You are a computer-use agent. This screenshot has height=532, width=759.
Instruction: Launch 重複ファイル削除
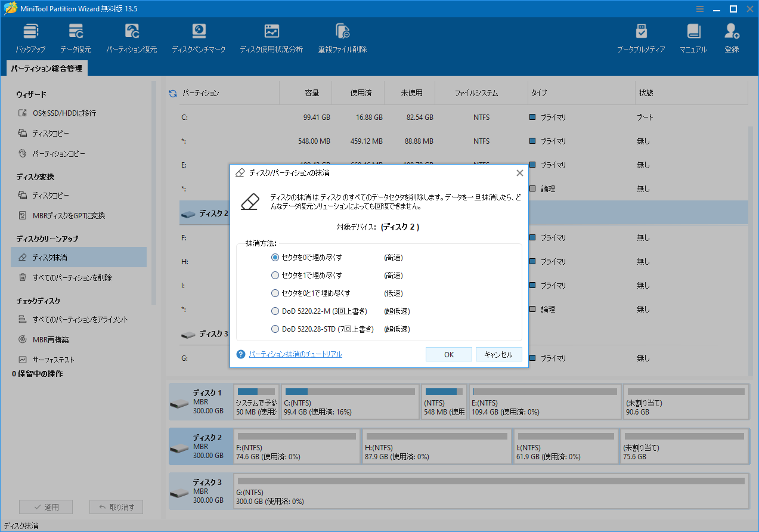342,36
